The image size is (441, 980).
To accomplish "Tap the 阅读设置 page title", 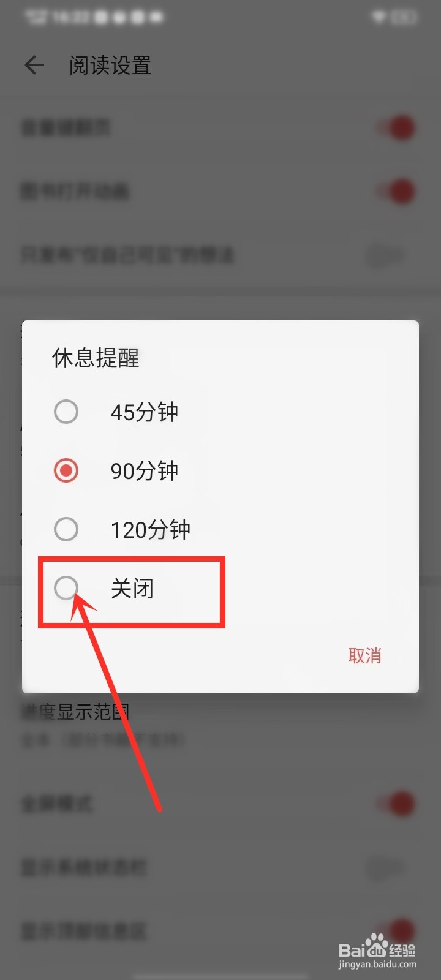I will pyautogui.click(x=110, y=65).
